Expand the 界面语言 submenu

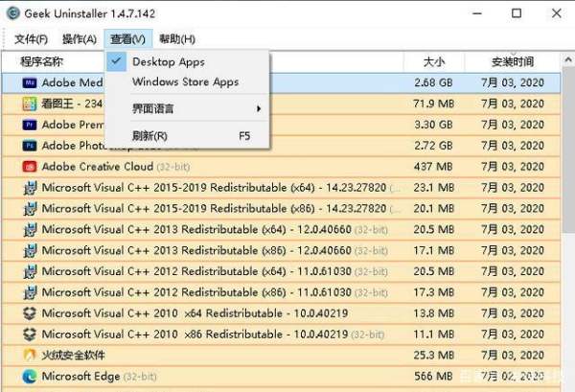coord(187,108)
